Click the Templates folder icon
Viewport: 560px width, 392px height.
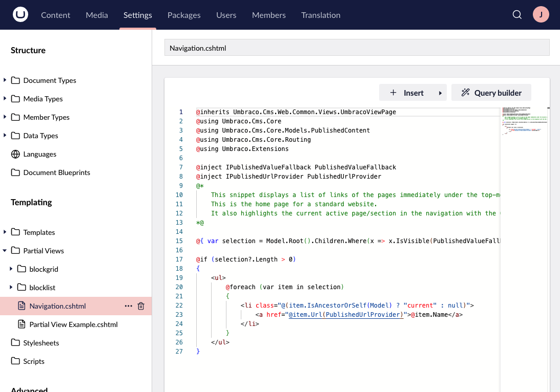15,232
